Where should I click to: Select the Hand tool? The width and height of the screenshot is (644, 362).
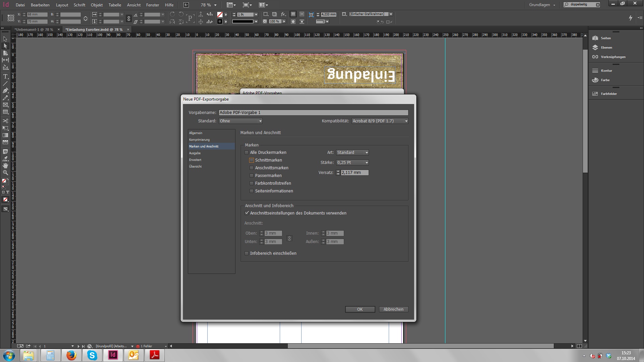(x=5, y=166)
